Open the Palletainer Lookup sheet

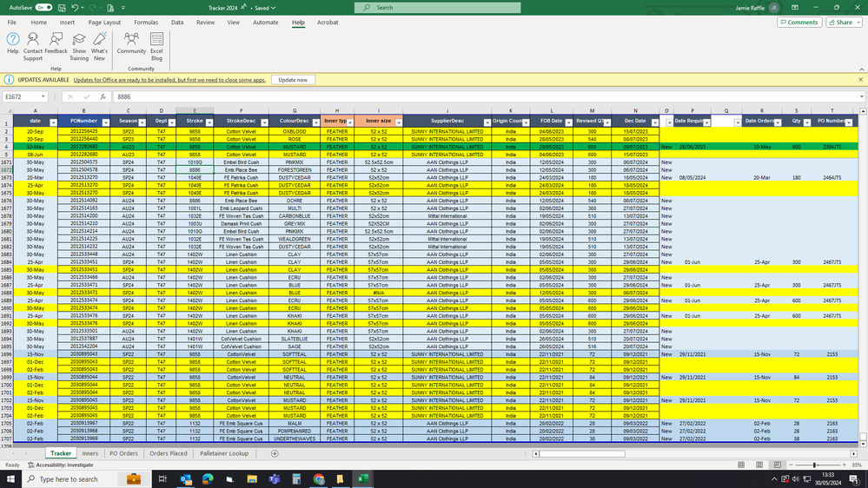click(224, 453)
